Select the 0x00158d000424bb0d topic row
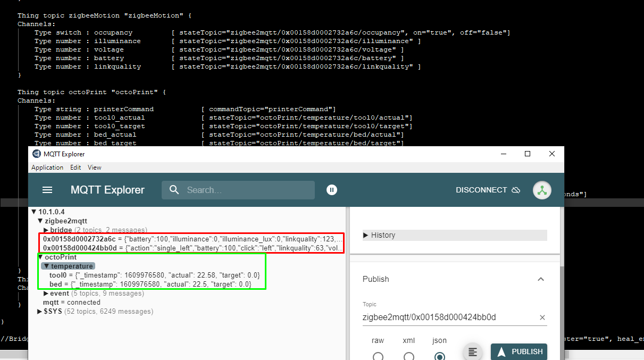The height and width of the screenshot is (360, 644). [193, 248]
